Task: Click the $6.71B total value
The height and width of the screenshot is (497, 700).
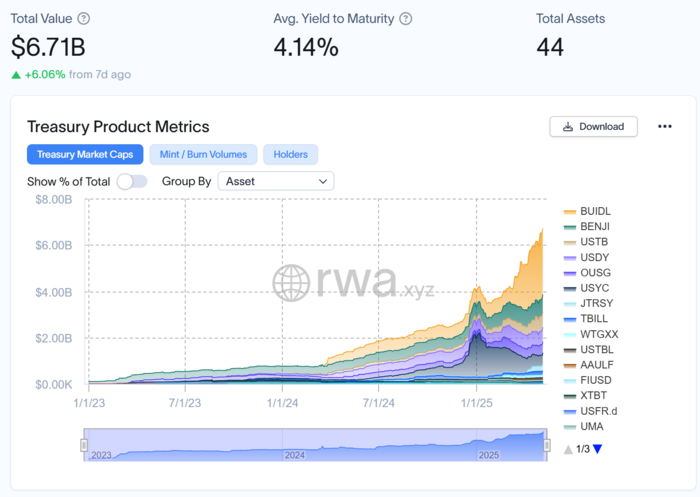Action: (48, 47)
